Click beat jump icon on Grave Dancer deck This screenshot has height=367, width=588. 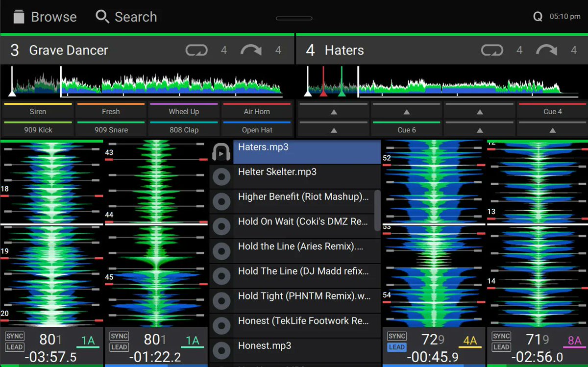click(x=251, y=49)
